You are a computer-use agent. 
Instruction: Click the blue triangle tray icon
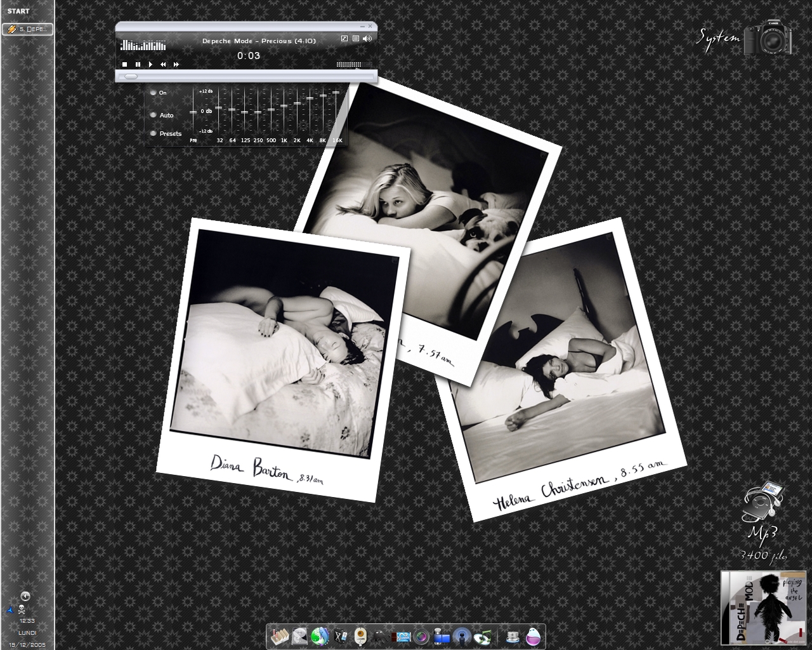[11, 610]
